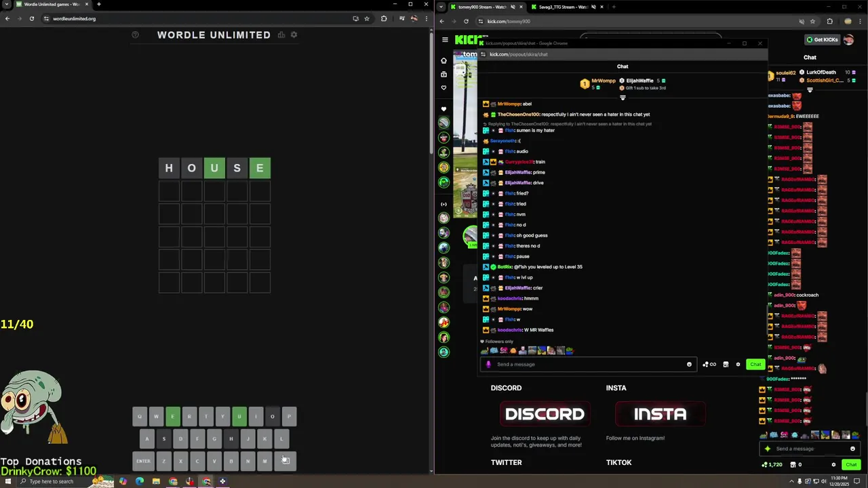Open main Kick chat settings gear
Viewport: 868px width, 488px height.
point(833,464)
